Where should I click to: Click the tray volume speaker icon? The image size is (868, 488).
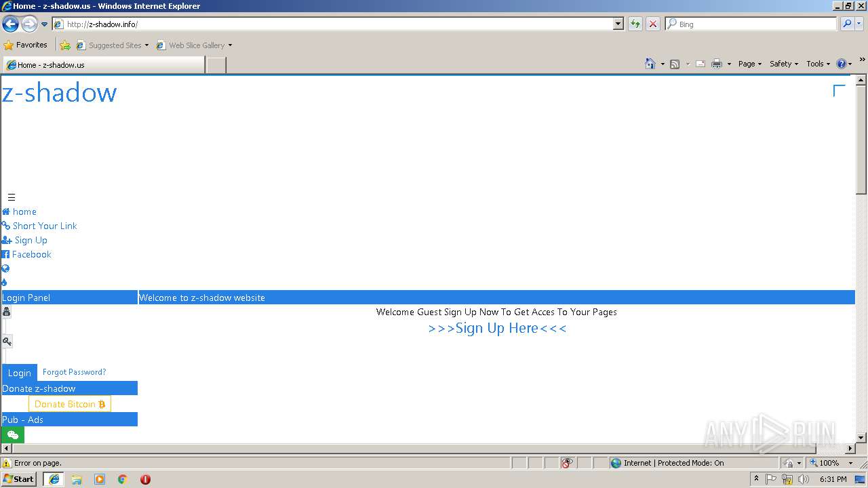pyautogui.click(x=804, y=479)
